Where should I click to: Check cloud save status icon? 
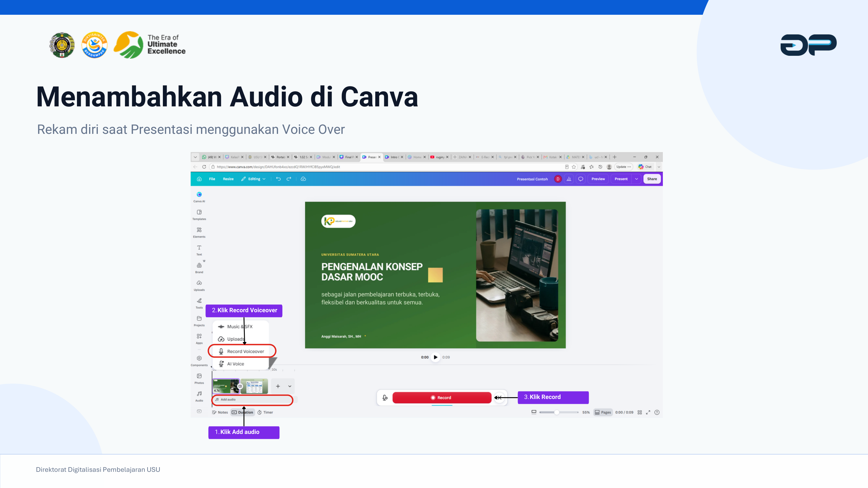pyautogui.click(x=303, y=179)
